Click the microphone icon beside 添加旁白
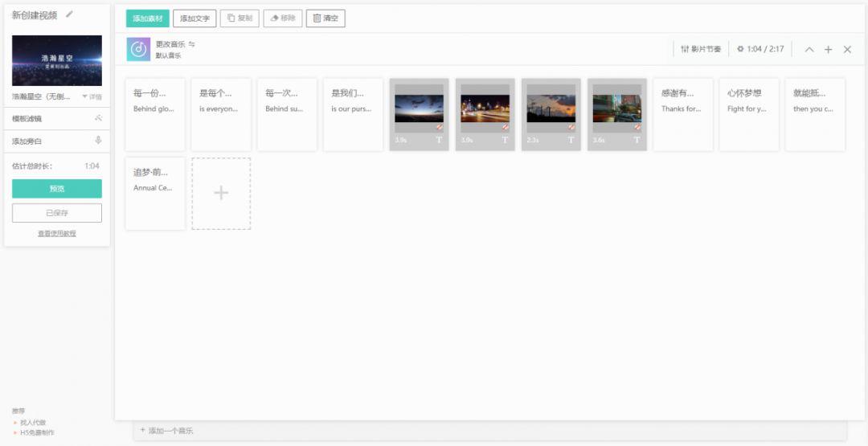Image resolution: width=868 pixels, height=446 pixels. click(x=98, y=140)
